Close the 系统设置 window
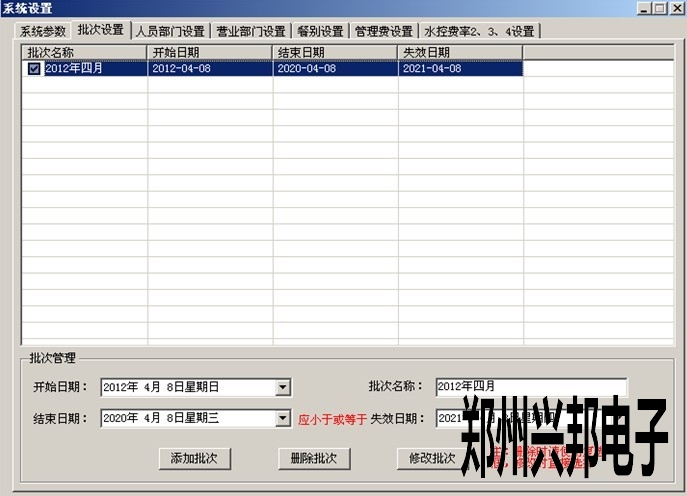Image resolution: width=687 pixels, height=496 pixels. pyautogui.click(x=676, y=8)
